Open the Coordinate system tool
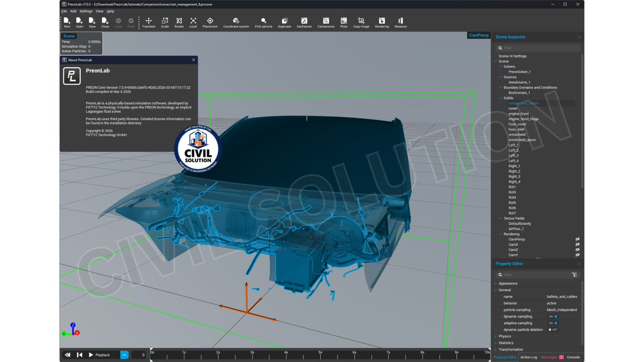This screenshot has width=644, height=362. click(x=236, y=23)
